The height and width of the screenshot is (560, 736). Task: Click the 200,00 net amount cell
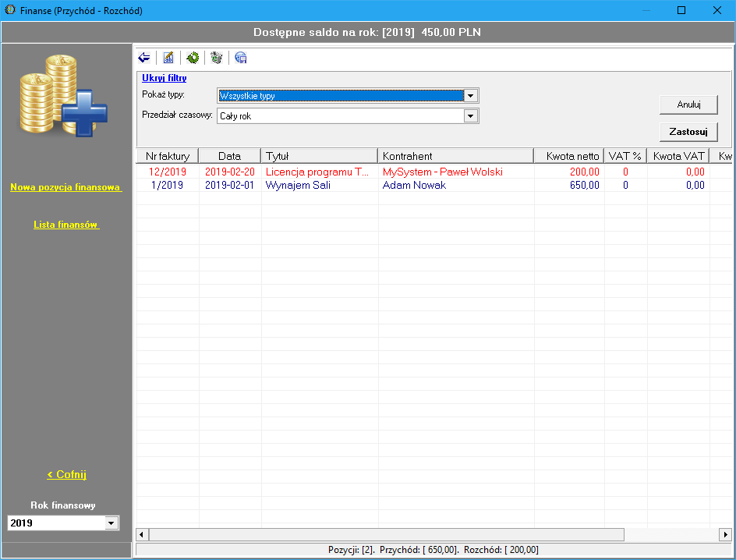point(569,172)
